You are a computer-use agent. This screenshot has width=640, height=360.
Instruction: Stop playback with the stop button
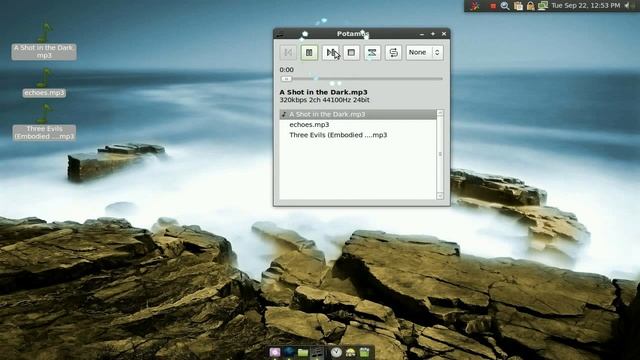[351, 53]
